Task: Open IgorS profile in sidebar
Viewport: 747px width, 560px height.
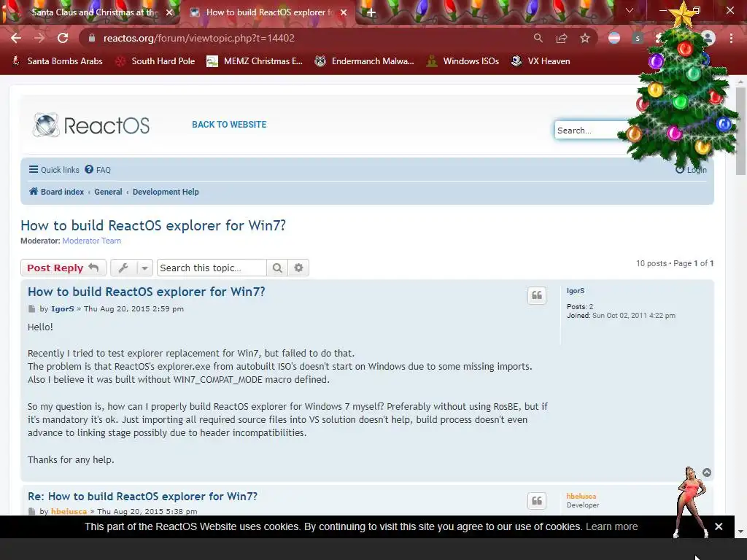Action: click(576, 290)
